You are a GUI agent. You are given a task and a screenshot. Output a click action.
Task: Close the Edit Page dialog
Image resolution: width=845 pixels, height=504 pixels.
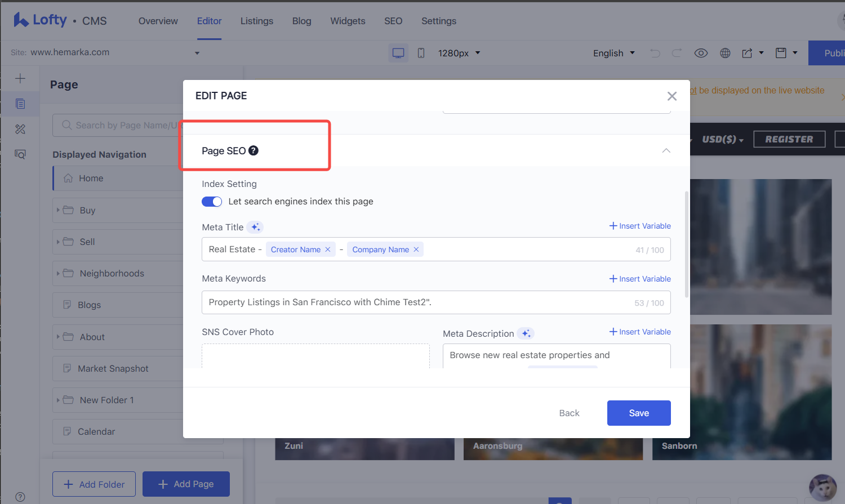pos(672,96)
